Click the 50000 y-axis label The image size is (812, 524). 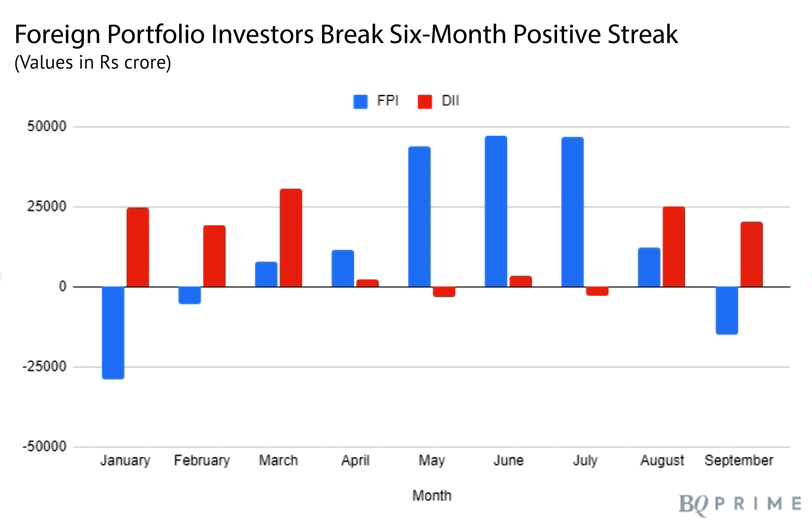click(x=46, y=126)
